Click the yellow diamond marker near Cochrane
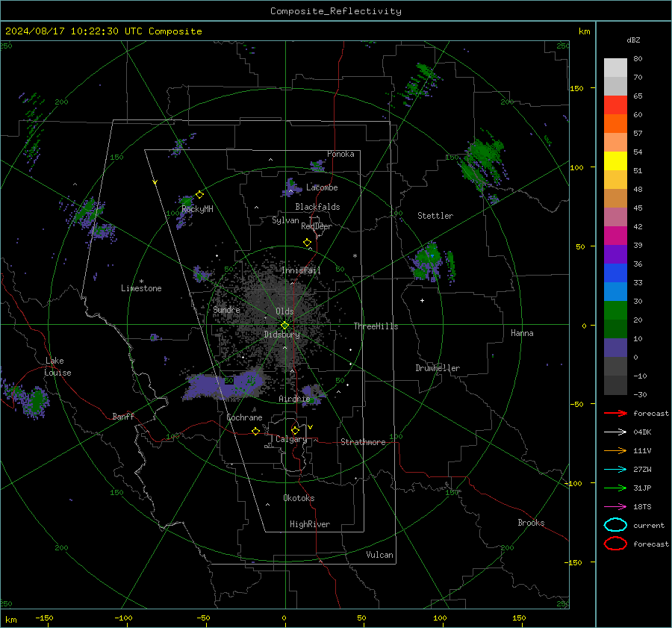This screenshot has width=672, height=628. pos(255,431)
